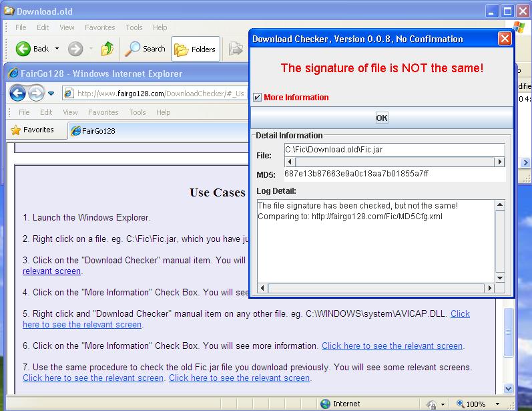Click left arrow of File path scrollbar
The width and height of the screenshot is (532, 411).
290,162
